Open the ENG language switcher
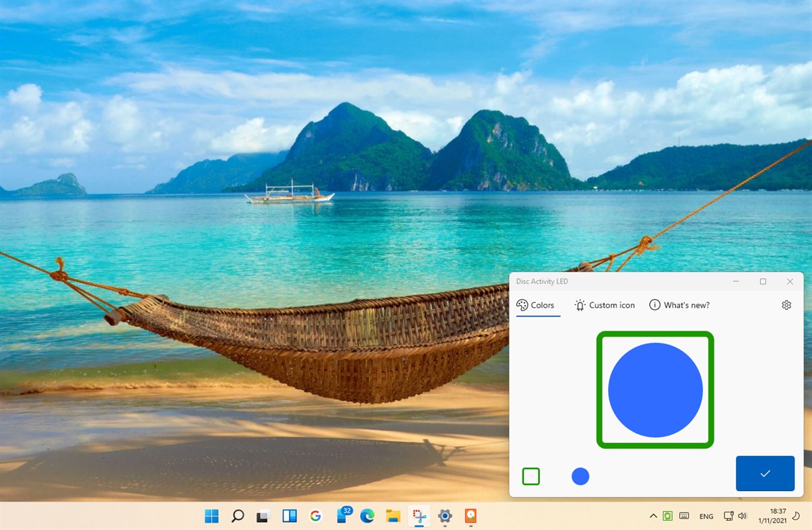Image resolution: width=812 pixels, height=530 pixels. [706, 516]
